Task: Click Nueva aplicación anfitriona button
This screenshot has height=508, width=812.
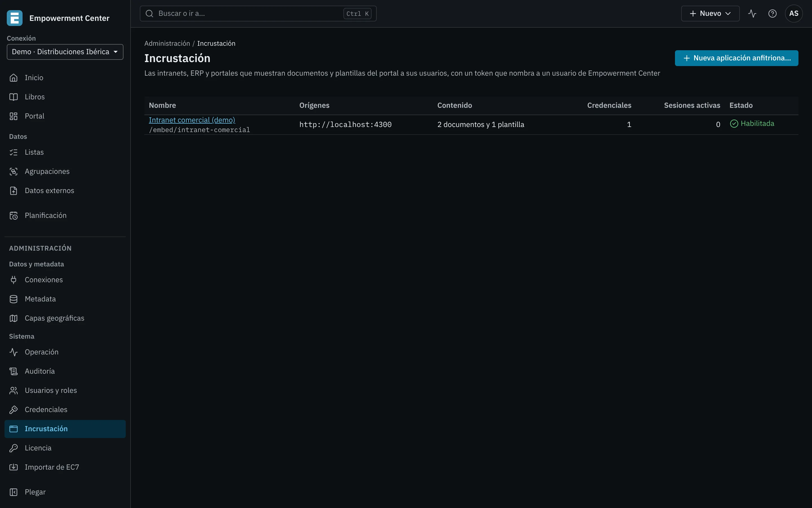Action: click(x=736, y=58)
